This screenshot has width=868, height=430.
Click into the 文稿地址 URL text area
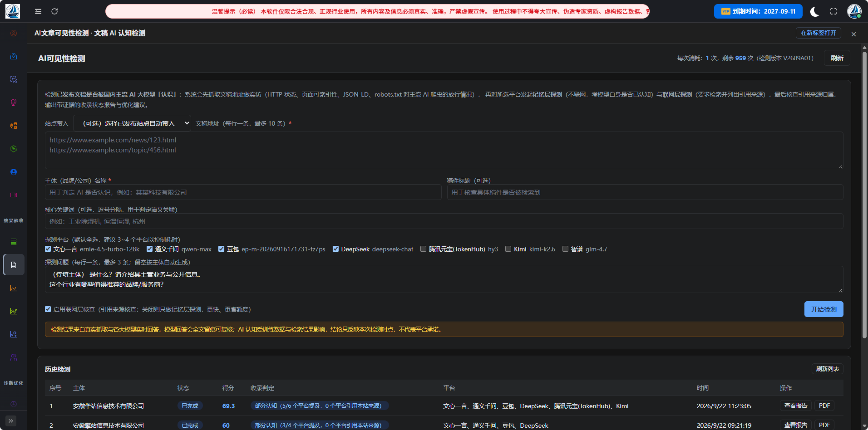[x=444, y=150]
